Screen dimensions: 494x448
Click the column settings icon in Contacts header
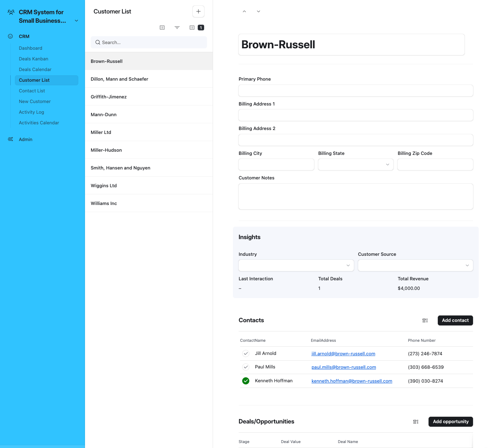425,320
